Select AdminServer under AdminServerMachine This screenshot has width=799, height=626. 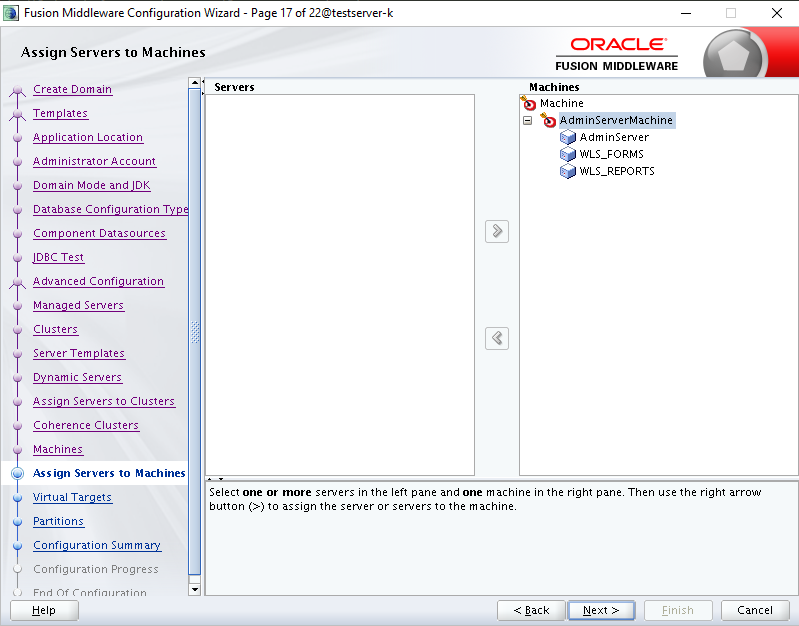614,137
